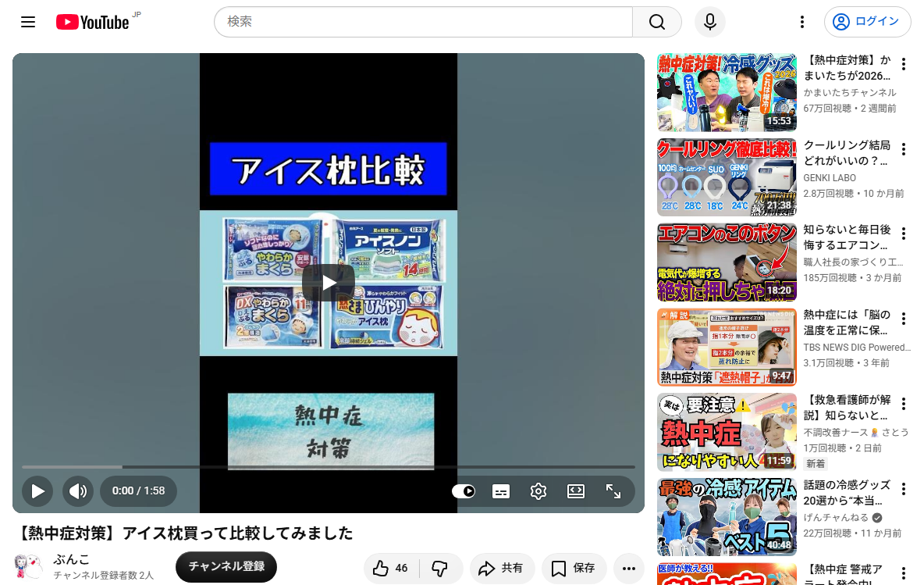
Task: Open クールリング徹底比較 video thumbnail
Action: click(x=727, y=177)
